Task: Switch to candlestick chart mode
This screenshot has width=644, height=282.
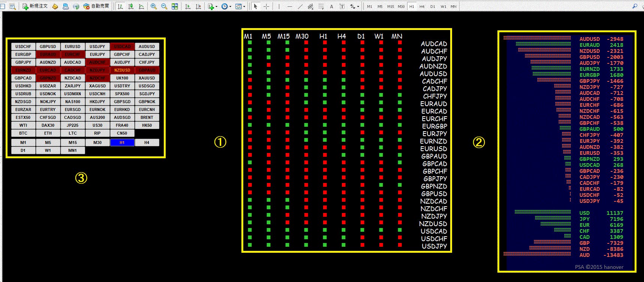Action: click(131, 6)
